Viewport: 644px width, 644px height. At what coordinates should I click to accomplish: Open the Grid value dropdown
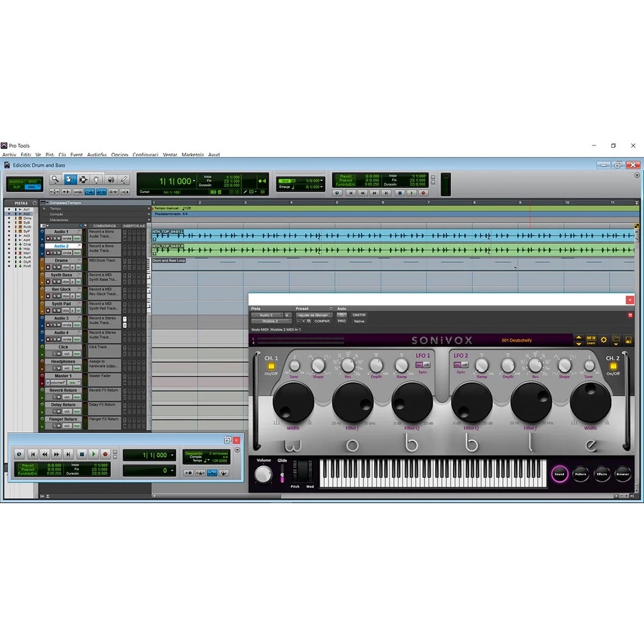point(321,180)
